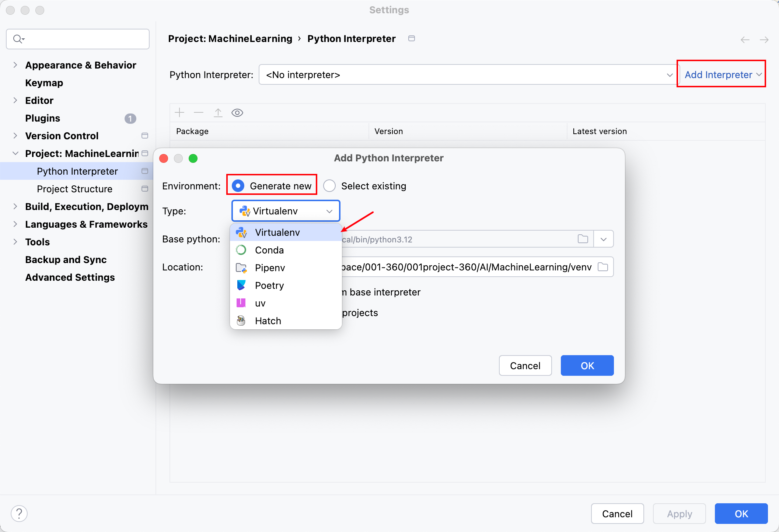Click the uninstall package minus icon
This screenshot has height=532, width=779.
tap(199, 113)
